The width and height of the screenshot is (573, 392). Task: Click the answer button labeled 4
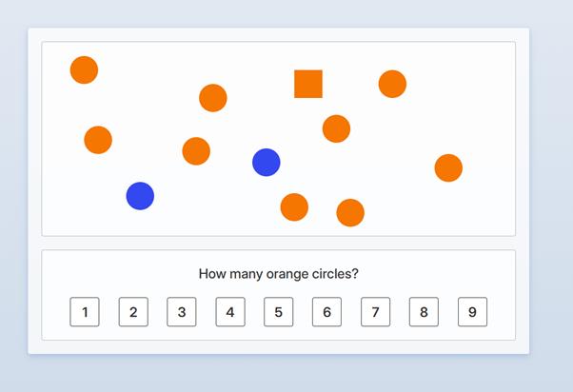[x=230, y=312]
